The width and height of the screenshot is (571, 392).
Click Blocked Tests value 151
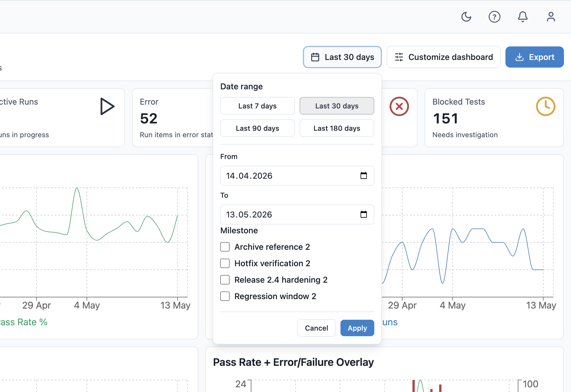click(x=446, y=118)
